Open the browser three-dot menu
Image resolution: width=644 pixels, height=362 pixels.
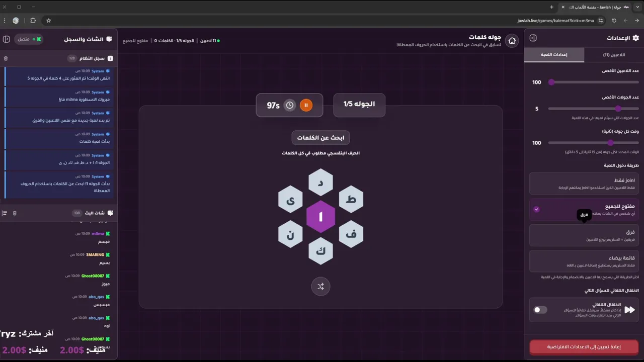point(4,21)
